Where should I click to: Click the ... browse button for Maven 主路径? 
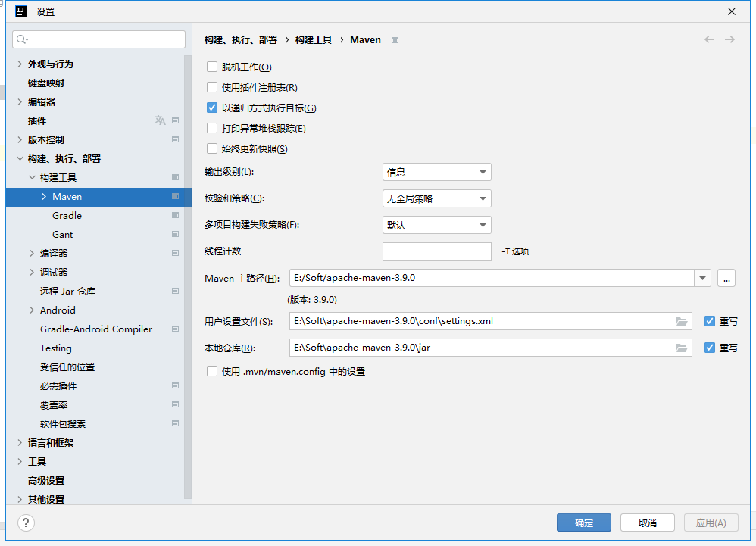tap(726, 278)
